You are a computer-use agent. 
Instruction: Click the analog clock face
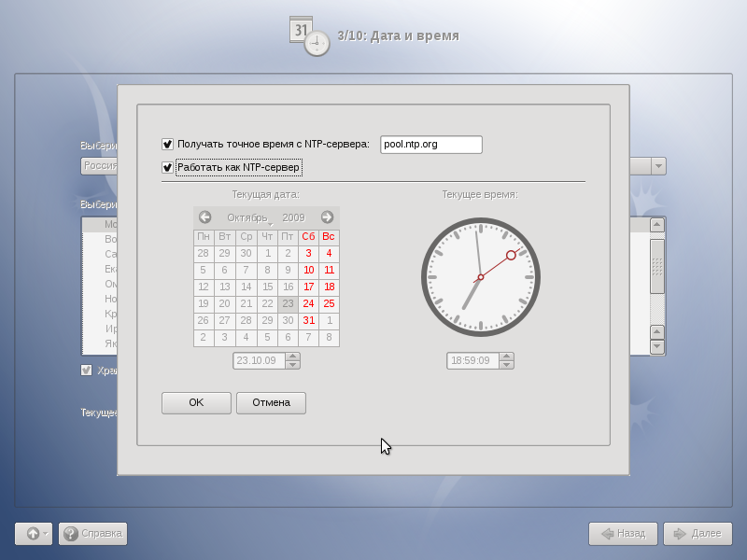point(481,277)
